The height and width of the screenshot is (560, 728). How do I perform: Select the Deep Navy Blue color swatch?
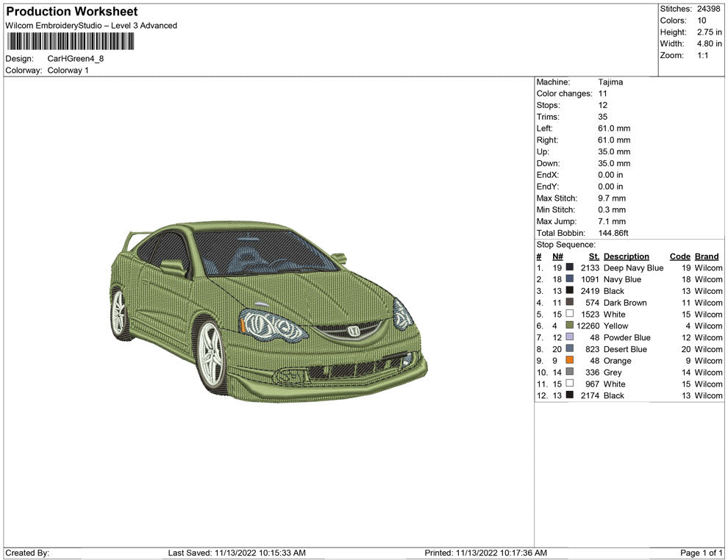pyautogui.click(x=570, y=268)
